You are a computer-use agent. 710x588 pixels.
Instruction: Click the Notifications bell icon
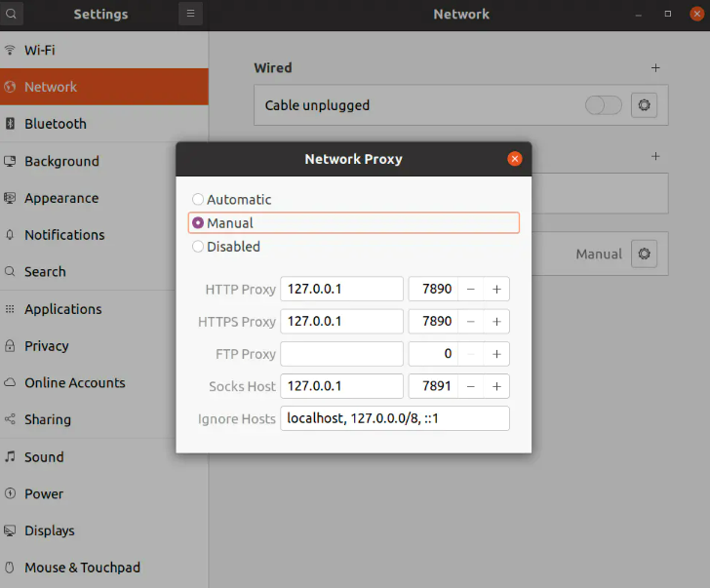(x=10, y=235)
